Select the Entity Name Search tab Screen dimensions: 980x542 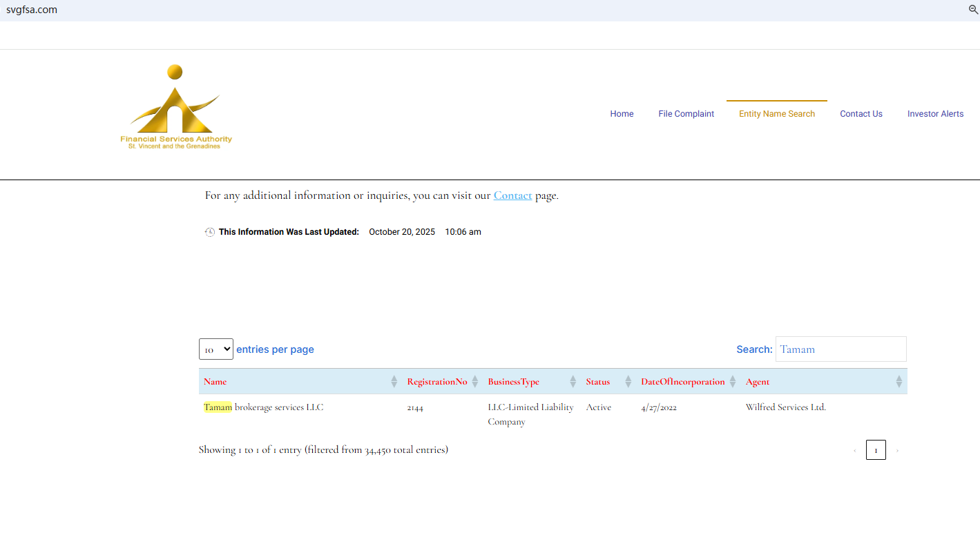(776, 114)
